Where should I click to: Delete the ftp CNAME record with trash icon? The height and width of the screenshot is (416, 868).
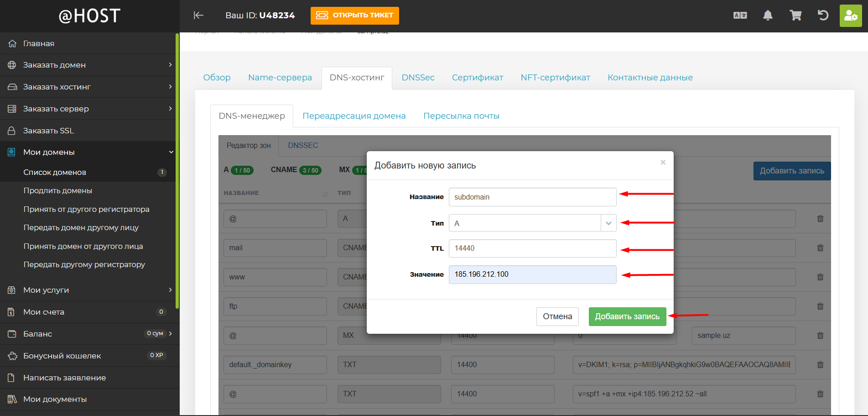[820, 306]
